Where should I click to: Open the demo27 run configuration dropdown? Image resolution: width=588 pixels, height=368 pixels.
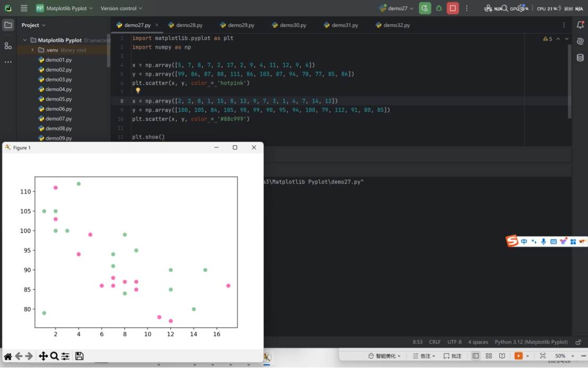point(396,9)
